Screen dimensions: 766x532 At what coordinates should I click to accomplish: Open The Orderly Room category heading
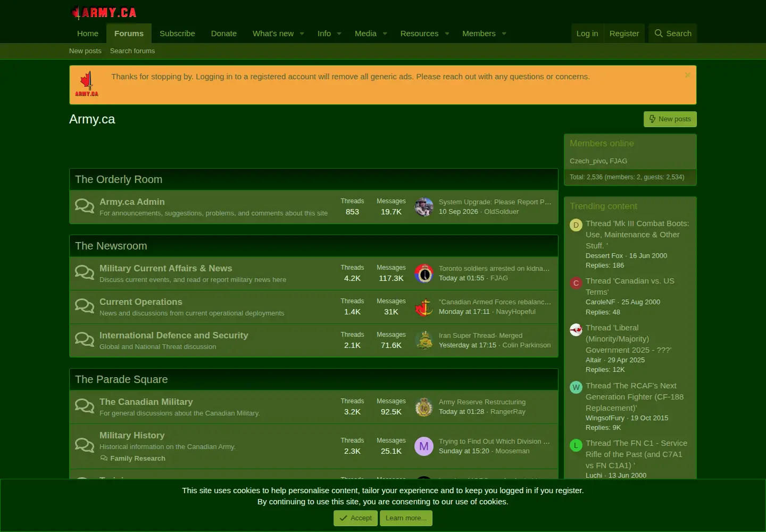click(x=119, y=179)
